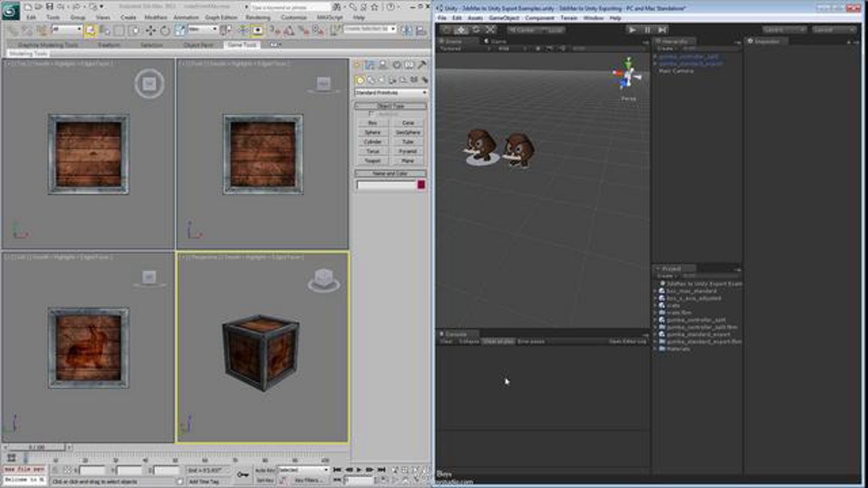Image resolution: width=868 pixels, height=488 pixels.
Task: Click the Mirror tool in 3ds Max toolbar
Action: tap(407, 30)
